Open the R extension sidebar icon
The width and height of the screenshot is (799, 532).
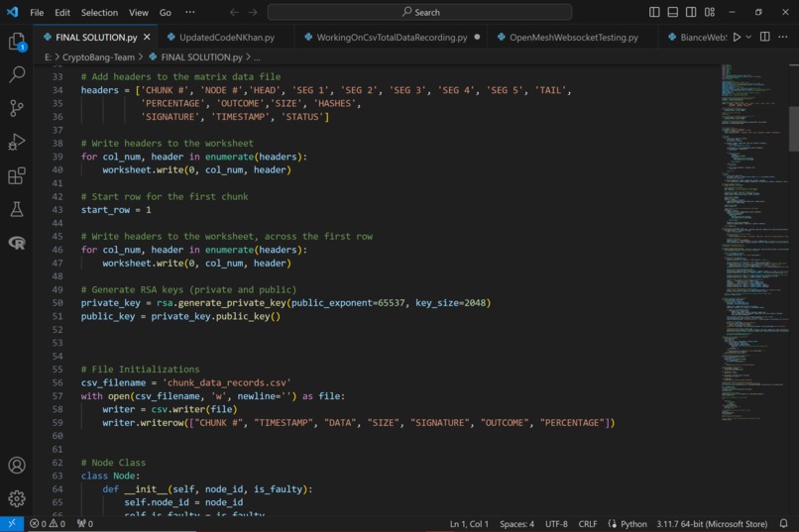pos(17,243)
